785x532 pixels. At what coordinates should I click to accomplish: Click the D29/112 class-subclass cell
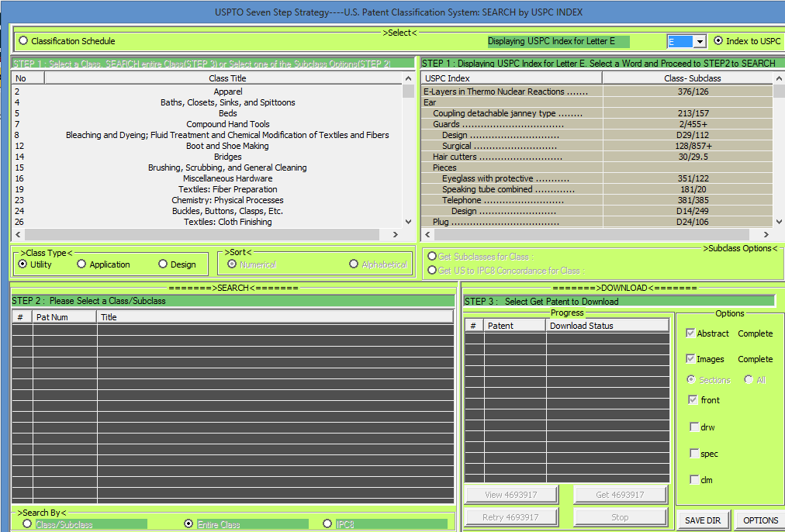pos(688,135)
